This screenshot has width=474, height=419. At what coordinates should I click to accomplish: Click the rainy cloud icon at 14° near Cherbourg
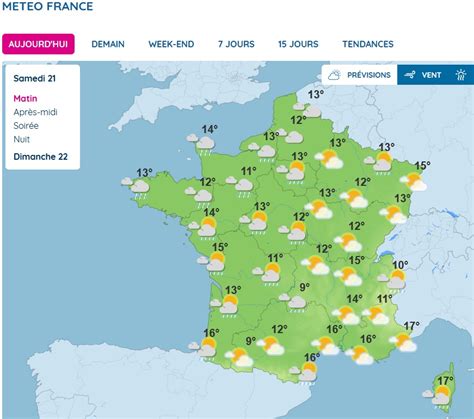(x=201, y=145)
